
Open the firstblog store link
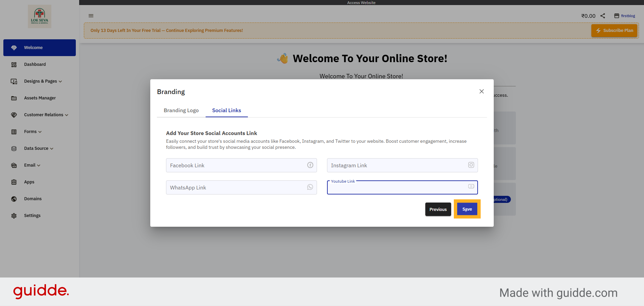pos(628,16)
